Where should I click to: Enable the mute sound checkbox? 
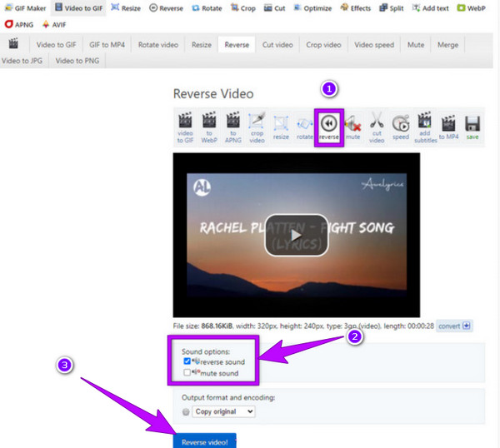187,372
